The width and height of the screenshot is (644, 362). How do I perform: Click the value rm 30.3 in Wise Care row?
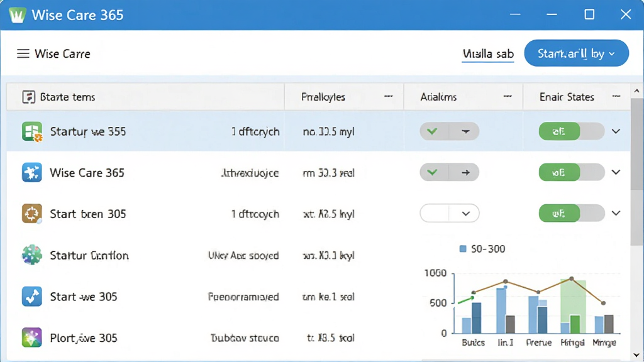[x=328, y=173]
